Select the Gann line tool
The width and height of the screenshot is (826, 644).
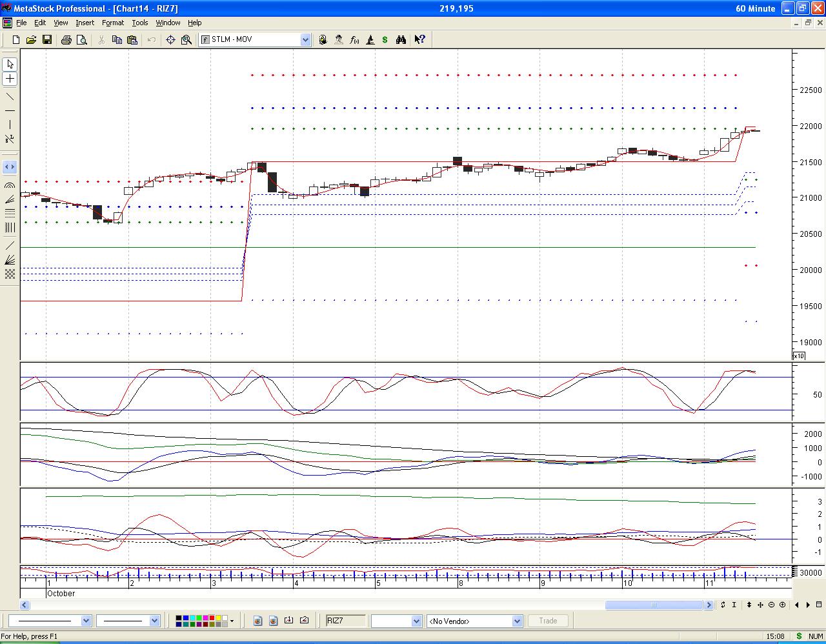coord(10,246)
